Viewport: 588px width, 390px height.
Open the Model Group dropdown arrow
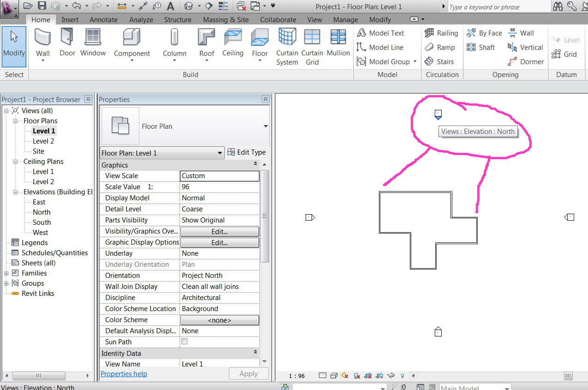(x=415, y=61)
